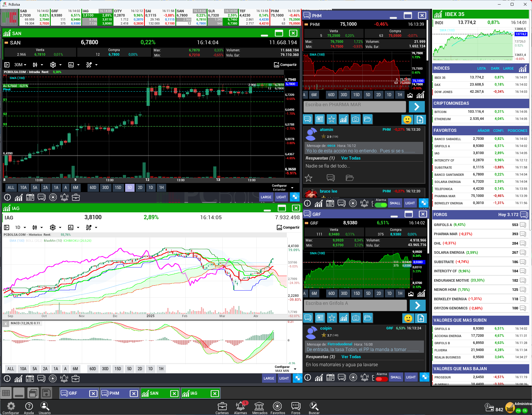The image size is (532, 415).
Task: Open the 1D interval dropdown on IAG chart
Action: click(20, 227)
